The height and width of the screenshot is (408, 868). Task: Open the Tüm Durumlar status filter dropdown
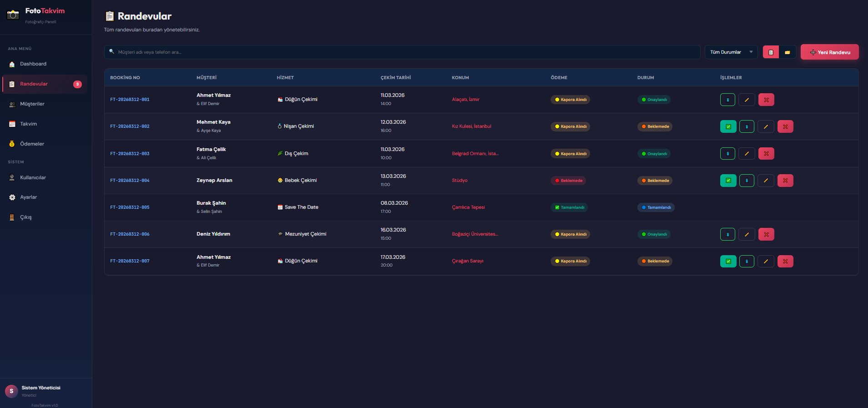pyautogui.click(x=731, y=52)
